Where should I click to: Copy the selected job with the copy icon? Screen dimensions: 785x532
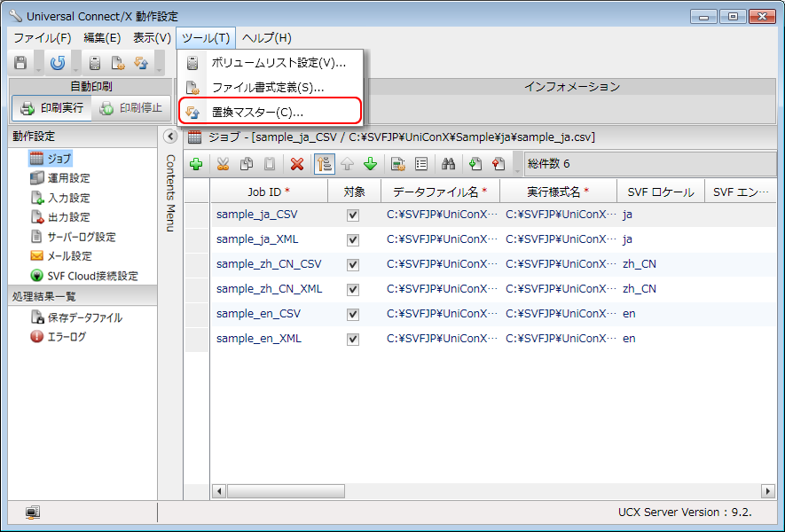247,164
